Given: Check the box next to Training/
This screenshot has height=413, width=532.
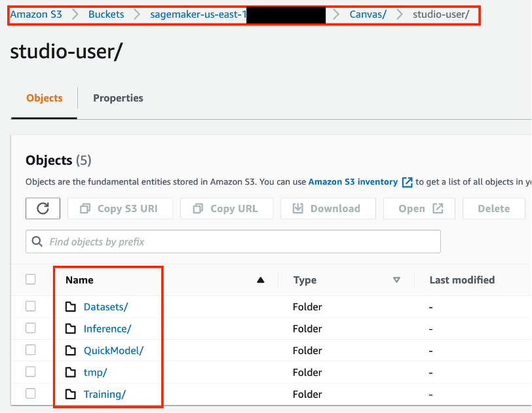Looking at the screenshot, I should (31, 393).
